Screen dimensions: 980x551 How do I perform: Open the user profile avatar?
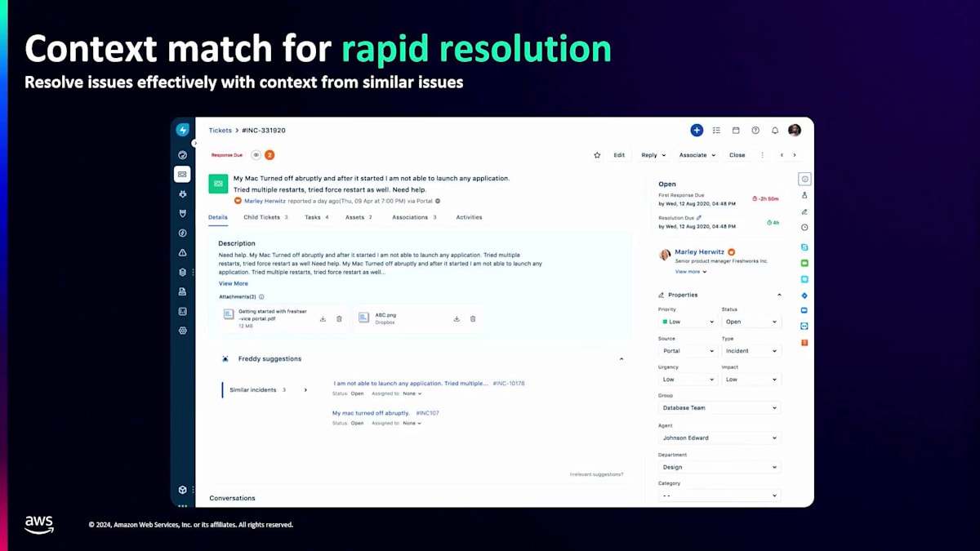795,130
